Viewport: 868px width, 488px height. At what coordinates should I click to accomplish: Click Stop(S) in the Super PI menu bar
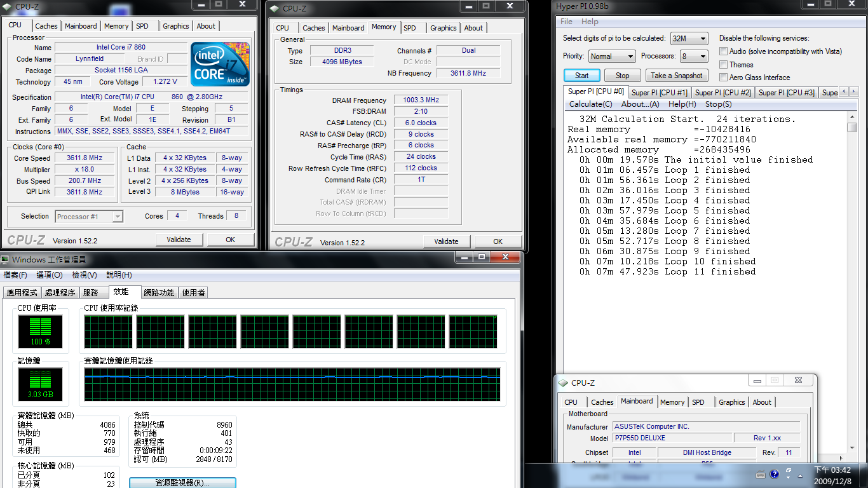click(718, 104)
